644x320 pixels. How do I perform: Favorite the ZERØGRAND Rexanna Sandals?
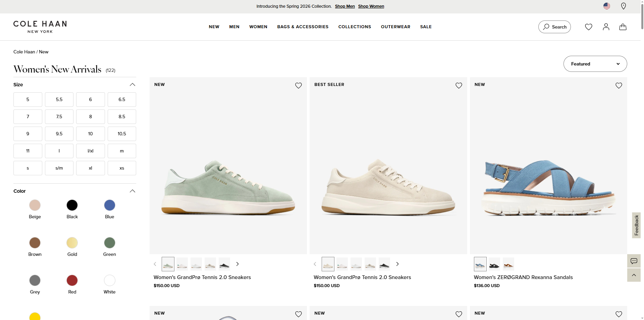619,85
